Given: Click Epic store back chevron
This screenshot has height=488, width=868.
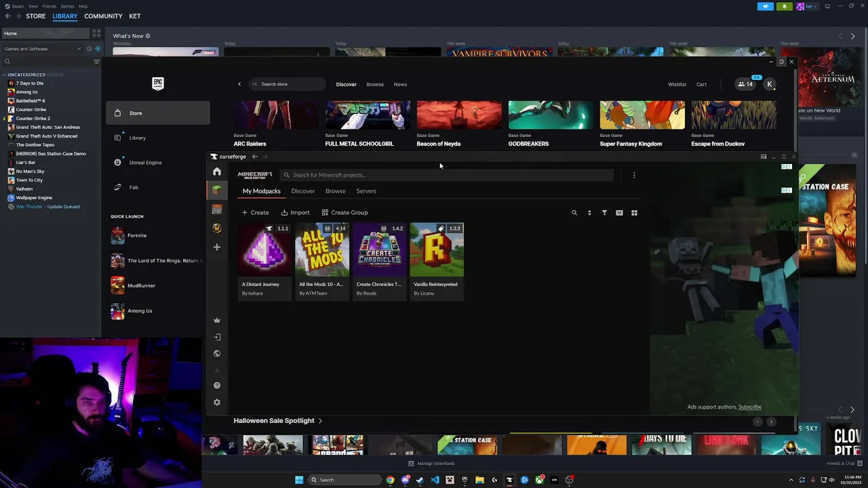Looking at the screenshot, I should click(239, 84).
